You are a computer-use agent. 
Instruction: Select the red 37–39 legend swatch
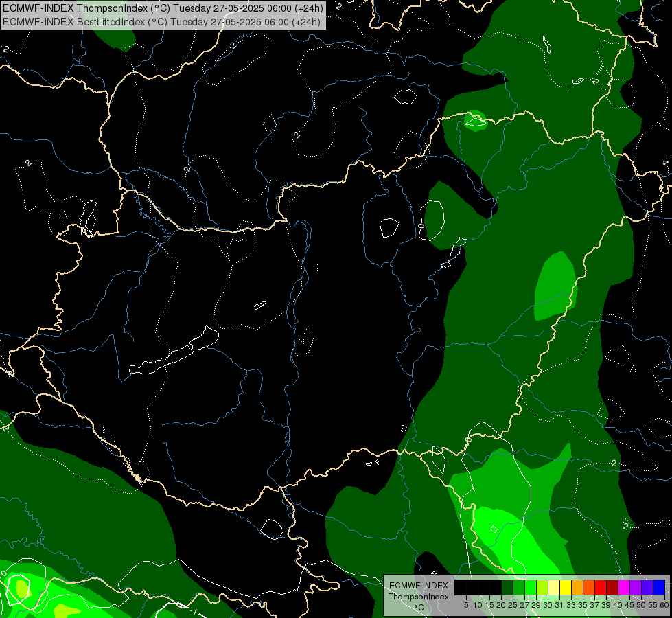pos(601,587)
